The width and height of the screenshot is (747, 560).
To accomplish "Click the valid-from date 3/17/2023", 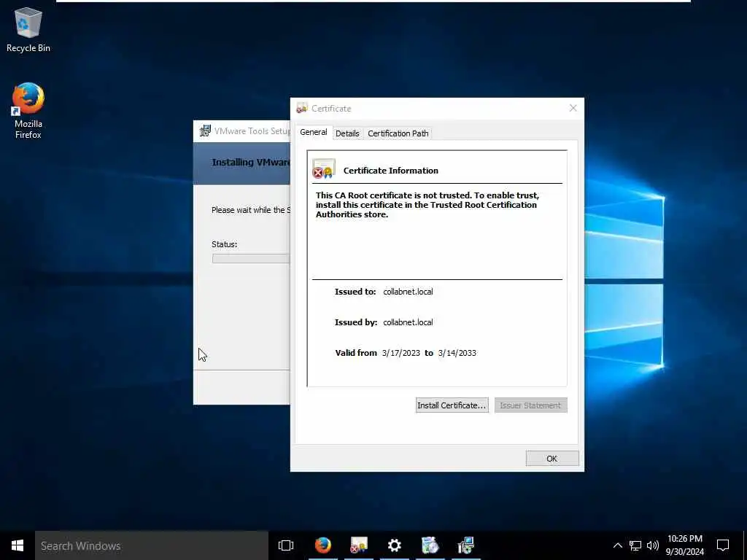I will tap(400, 354).
